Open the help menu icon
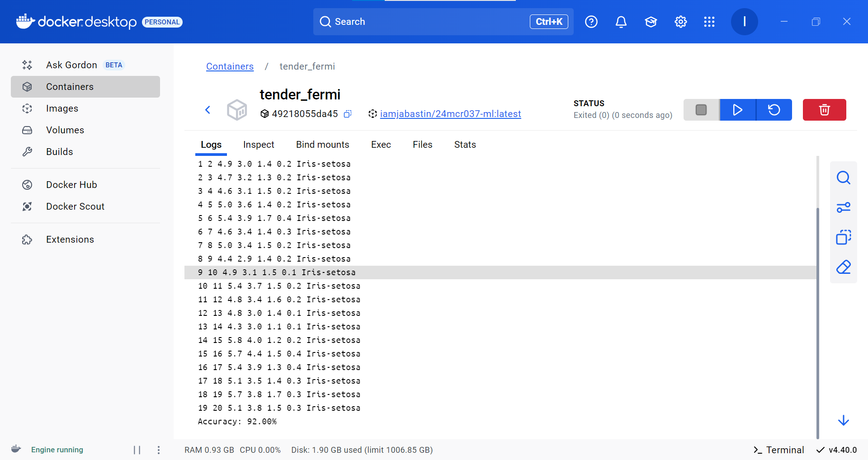Viewport: 868px width, 460px height. 591,22
